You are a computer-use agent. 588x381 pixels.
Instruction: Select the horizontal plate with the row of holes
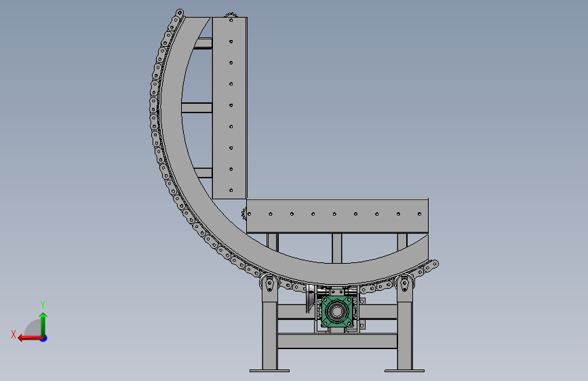337,216
